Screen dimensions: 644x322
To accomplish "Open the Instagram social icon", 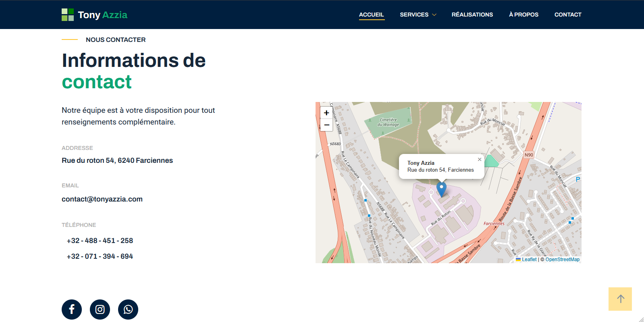I will tap(100, 310).
